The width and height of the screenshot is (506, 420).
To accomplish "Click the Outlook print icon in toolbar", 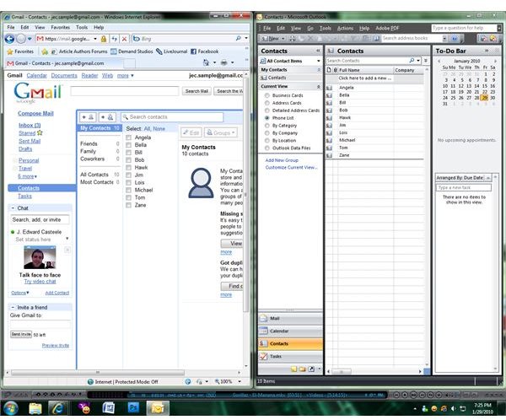I will point(293,39).
